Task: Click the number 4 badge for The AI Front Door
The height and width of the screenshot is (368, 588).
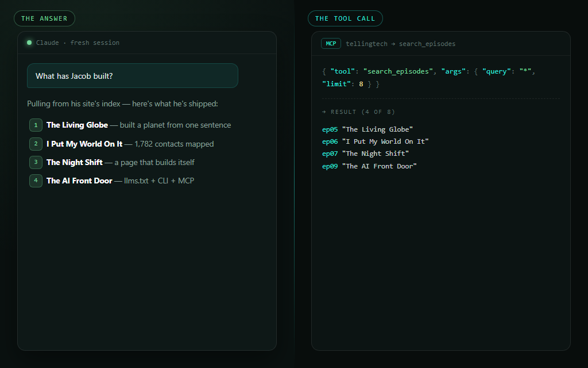Action: coord(36,181)
